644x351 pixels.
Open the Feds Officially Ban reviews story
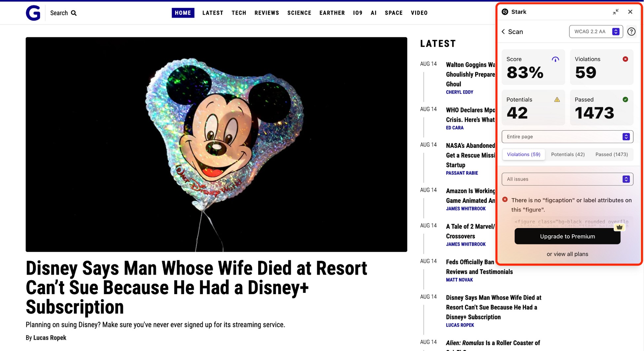point(480,267)
